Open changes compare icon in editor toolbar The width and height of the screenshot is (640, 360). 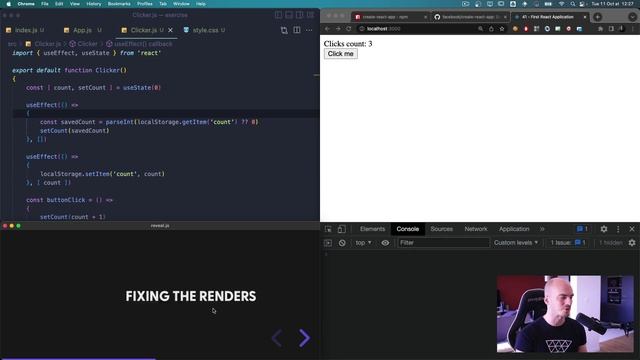(284, 30)
